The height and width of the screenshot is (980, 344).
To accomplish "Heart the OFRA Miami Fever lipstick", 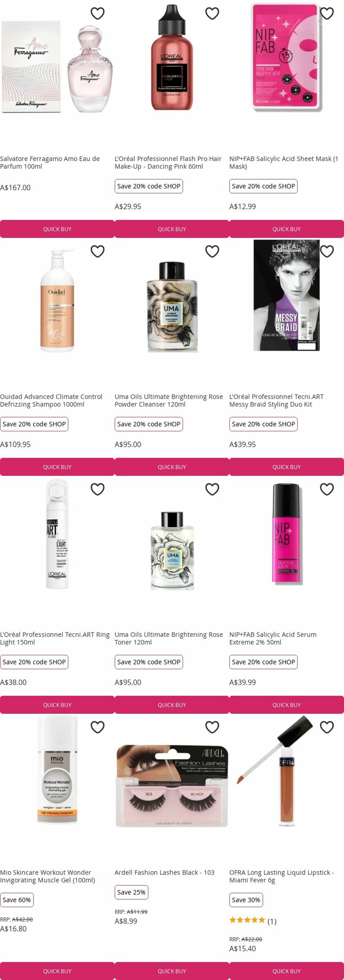I will [327, 727].
